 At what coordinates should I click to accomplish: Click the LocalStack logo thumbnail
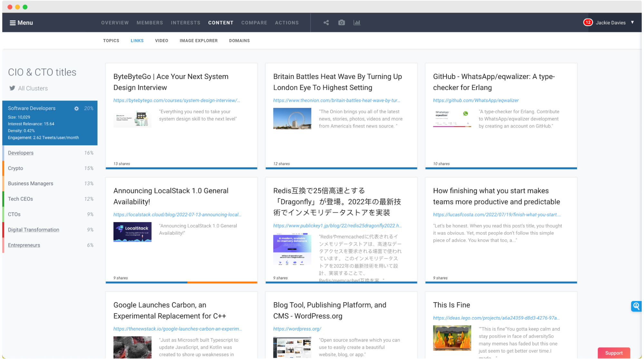tap(132, 232)
